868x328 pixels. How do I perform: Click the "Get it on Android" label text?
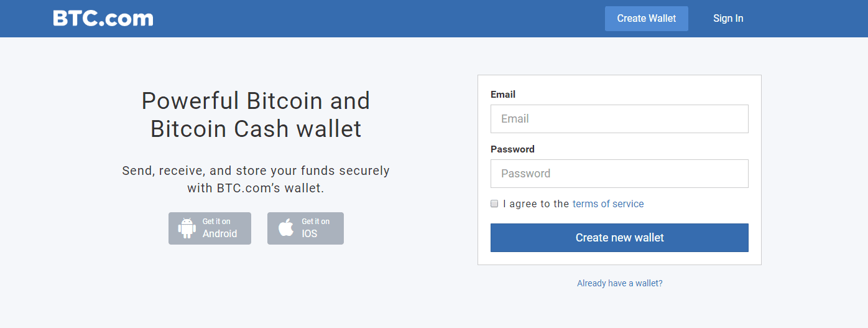(219, 228)
